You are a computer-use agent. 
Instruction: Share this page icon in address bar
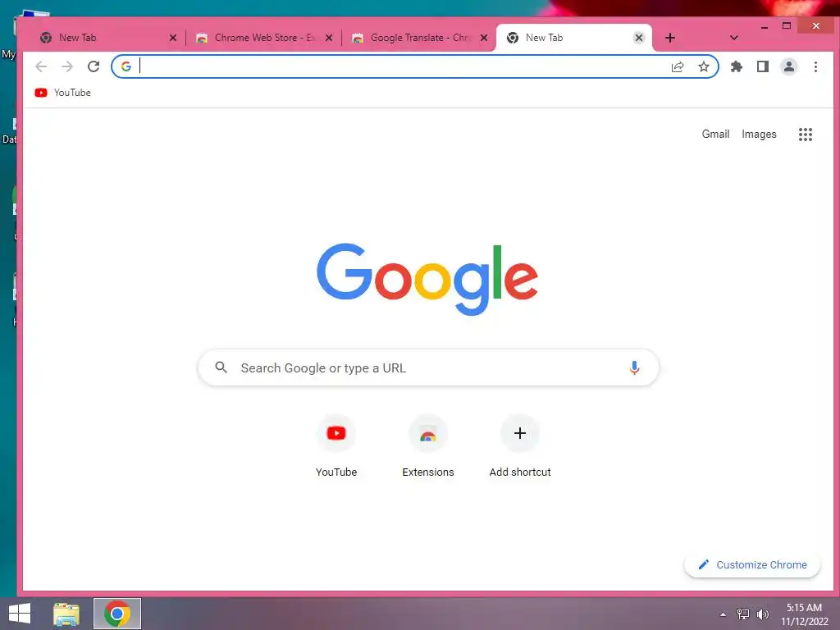coord(678,66)
